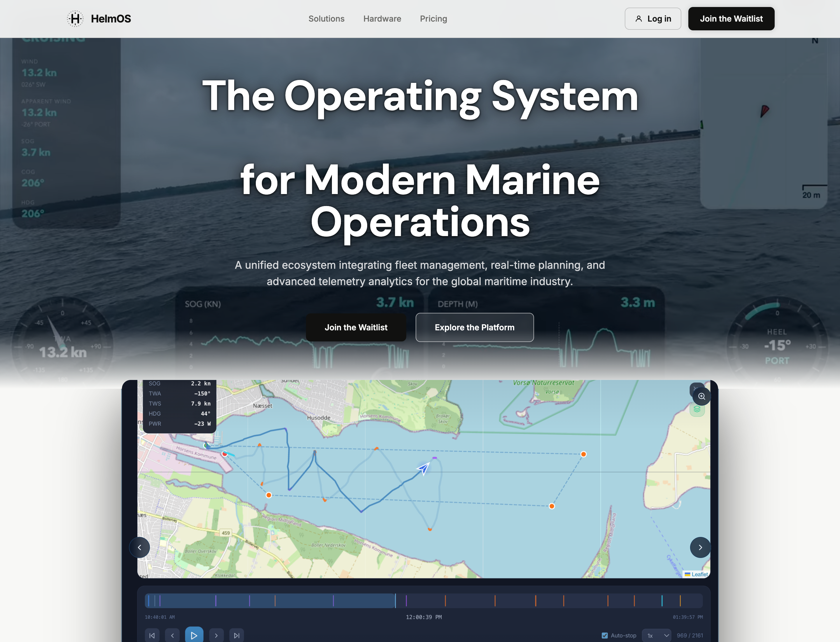Screen dimensions: 840x642
Task: Click the map zoom-in magnifier icon
Action: (701, 396)
